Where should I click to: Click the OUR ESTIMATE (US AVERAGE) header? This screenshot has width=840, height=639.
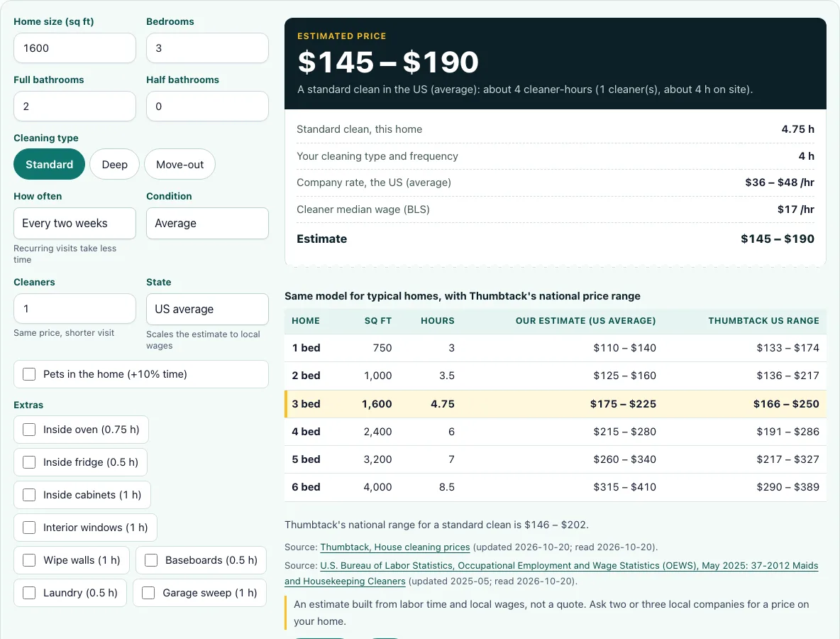tap(585, 321)
